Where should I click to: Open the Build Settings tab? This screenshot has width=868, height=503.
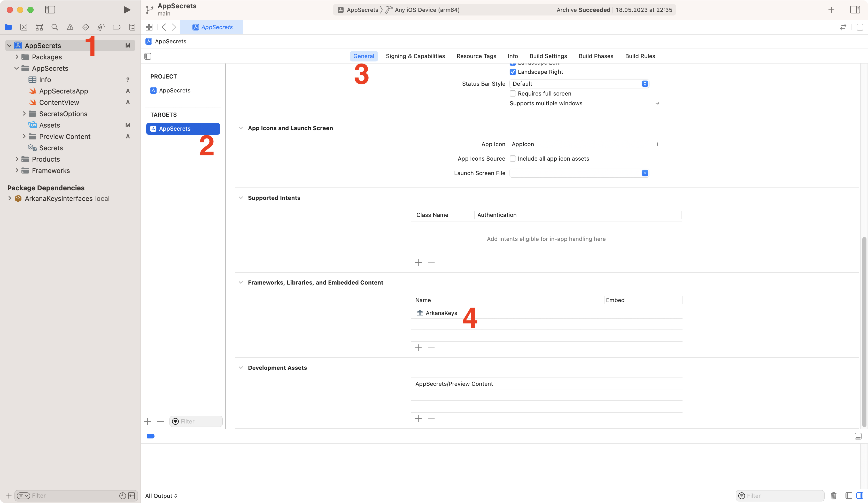[548, 56]
